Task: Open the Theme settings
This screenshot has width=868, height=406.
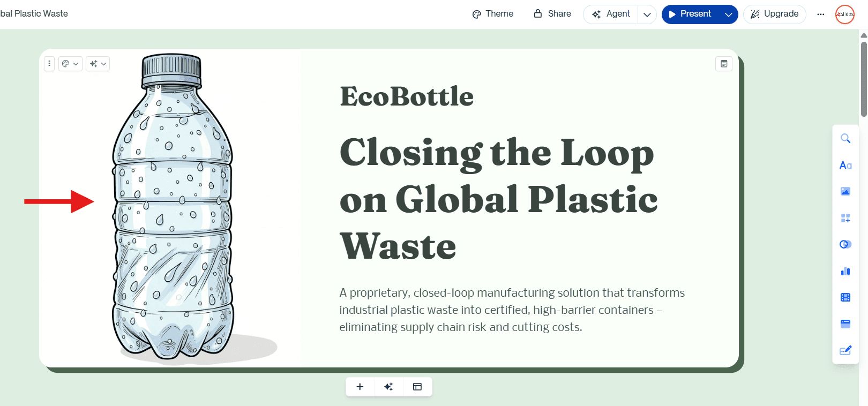Action: tap(493, 14)
